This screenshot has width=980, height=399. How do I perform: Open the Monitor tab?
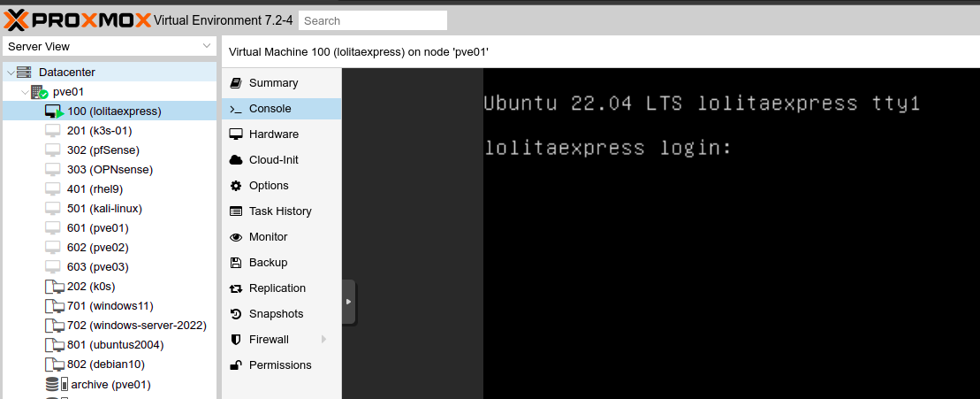[281, 236]
